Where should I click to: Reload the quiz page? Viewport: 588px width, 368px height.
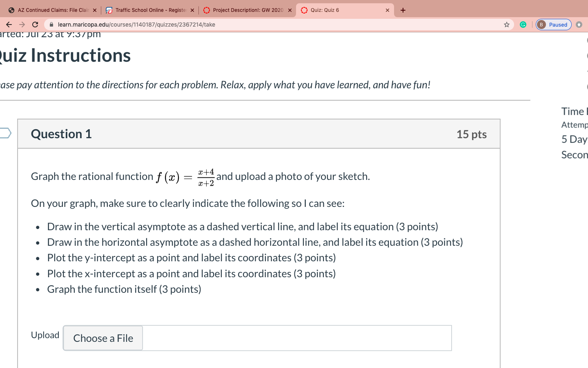(35, 25)
